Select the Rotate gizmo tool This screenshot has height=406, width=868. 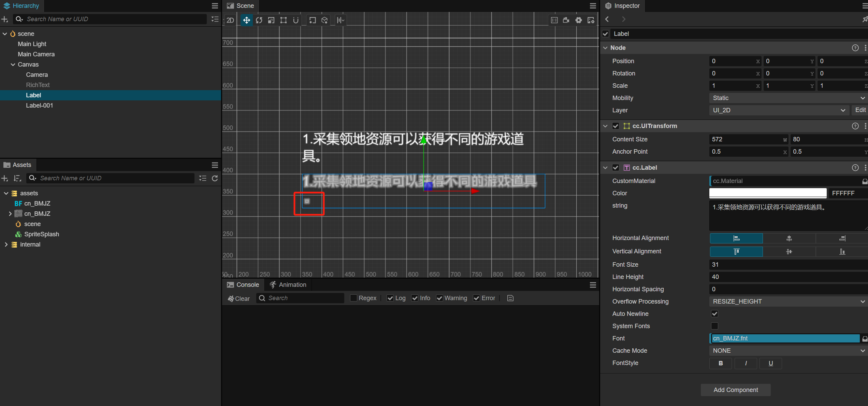(x=259, y=20)
